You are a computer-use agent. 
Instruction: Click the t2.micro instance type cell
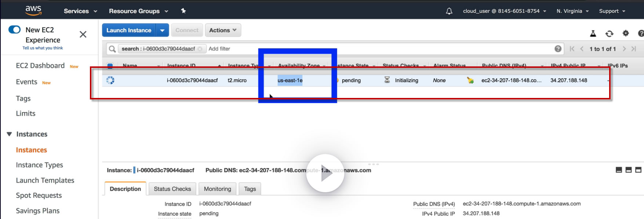tap(237, 80)
